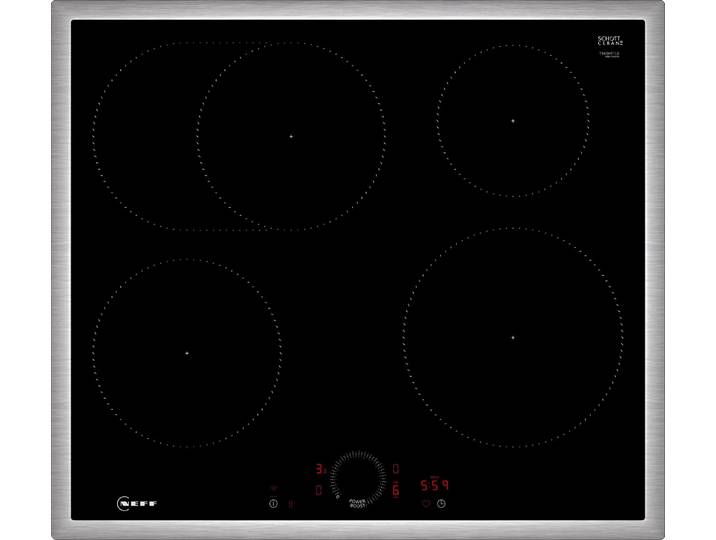Tap the main power on/off symbol
Screen dimensions: 716x540
pos(273,504)
